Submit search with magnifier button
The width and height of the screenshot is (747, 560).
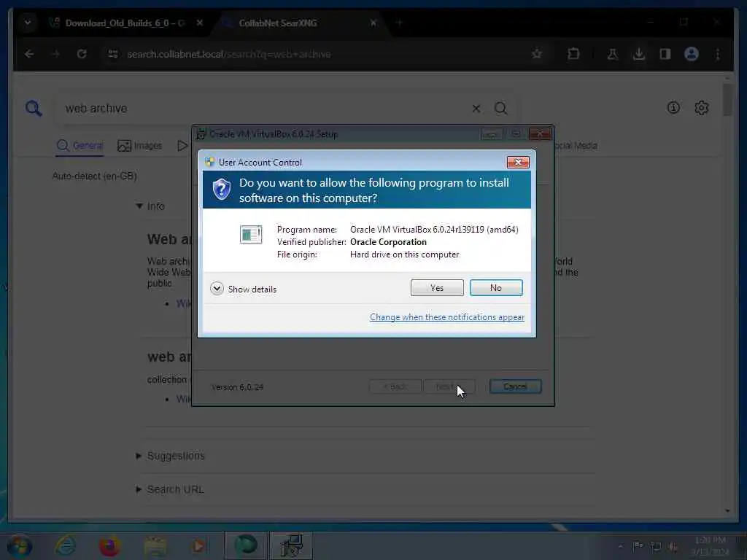(x=500, y=109)
